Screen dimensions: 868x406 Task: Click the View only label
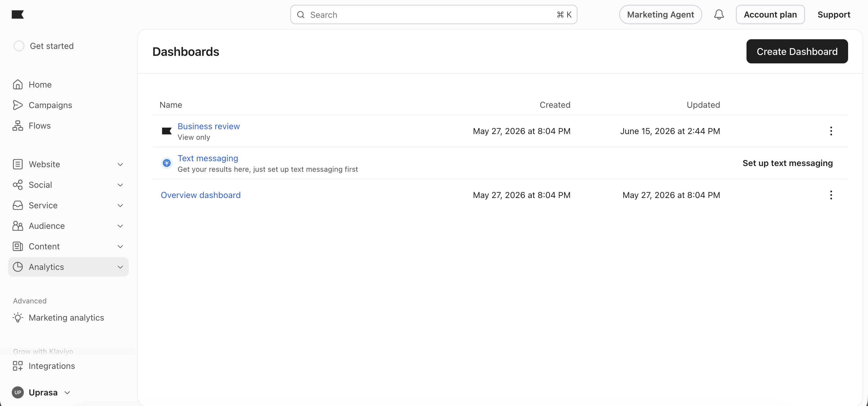[194, 137]
